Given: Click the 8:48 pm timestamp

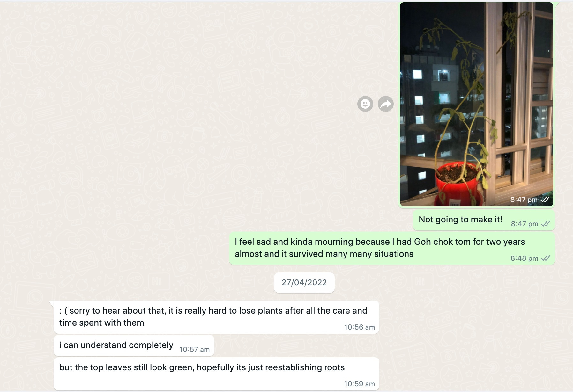Looking at the screenshot, I should [524, 258].
